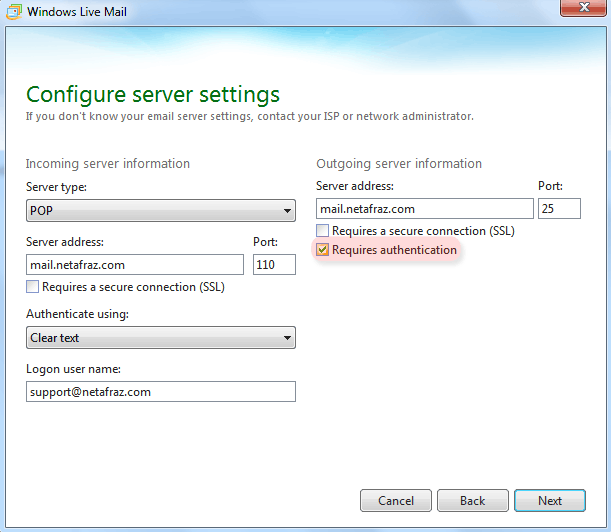Close the Windows Live Mail dialog
This screenshot has height=532, width=611.
[x=583, y=7]
